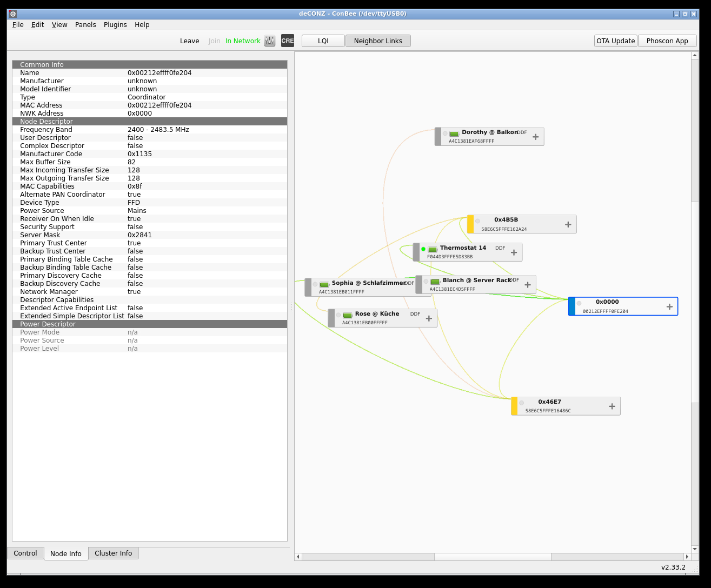This screenshot has height=588, width=711.
Task: Click MAC Address value 0x00212effff0fe204
Action: point(160,105)
